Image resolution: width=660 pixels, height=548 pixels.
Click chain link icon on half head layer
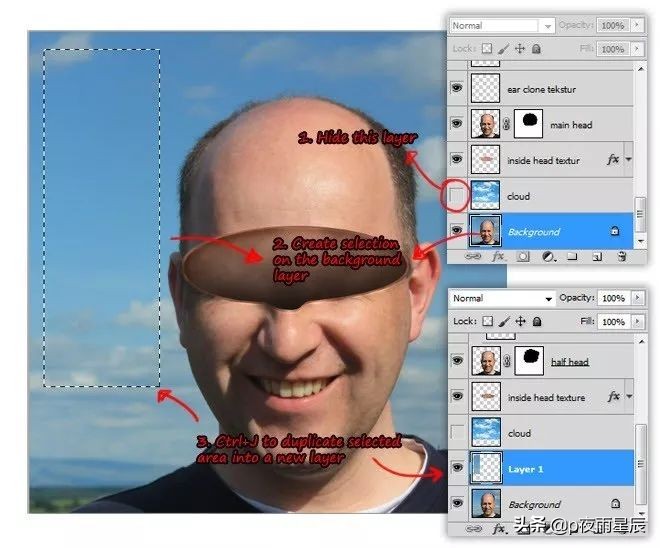point(507,361)
